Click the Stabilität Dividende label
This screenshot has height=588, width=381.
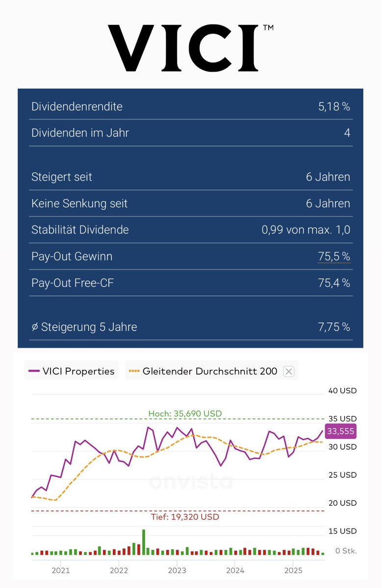pos(80,230)
